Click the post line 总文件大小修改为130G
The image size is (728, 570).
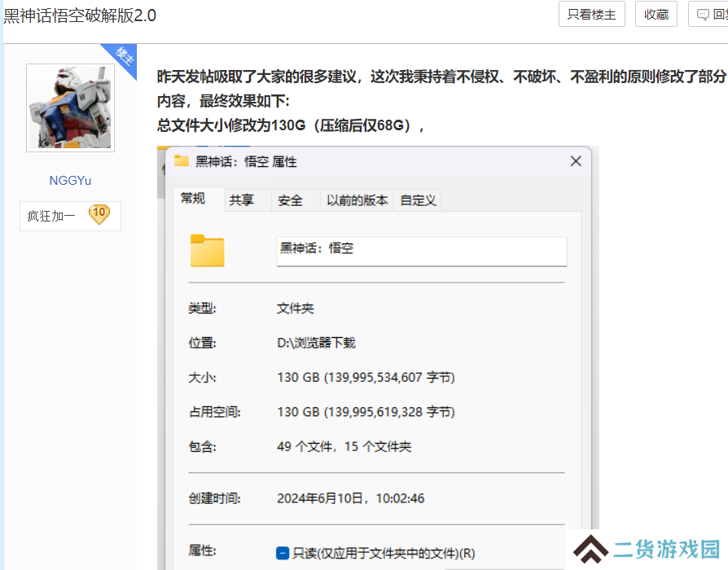[291, 125]
